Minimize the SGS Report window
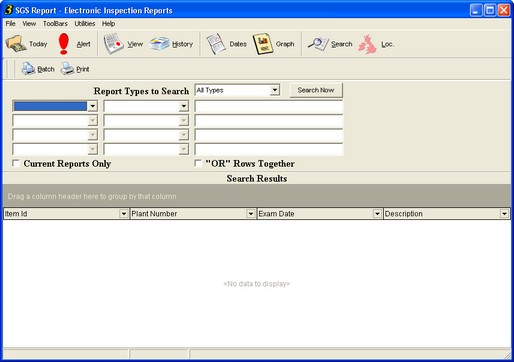Viewport: 514px width, 362px height. tap(476, 10)
